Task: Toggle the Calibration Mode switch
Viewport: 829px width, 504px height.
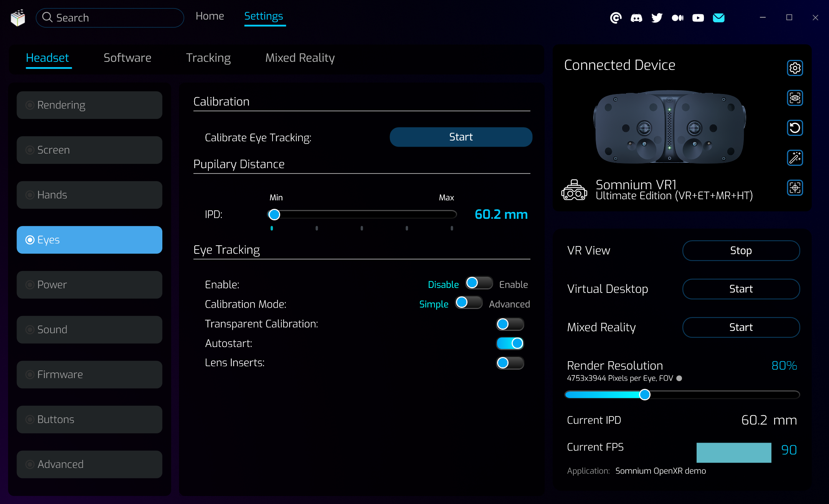Action: (x=469, y=303)
